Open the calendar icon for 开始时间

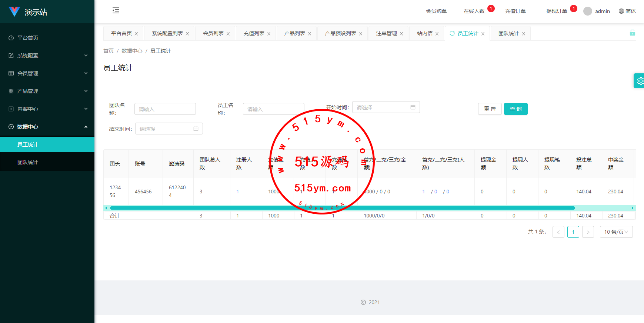coord(413,107)
